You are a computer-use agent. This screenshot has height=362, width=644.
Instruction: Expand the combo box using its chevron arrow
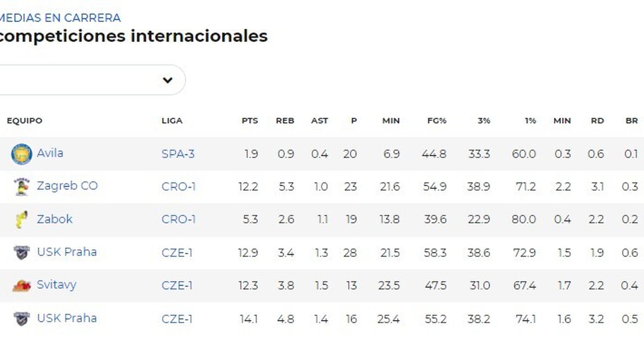click(x=168, y=80)
